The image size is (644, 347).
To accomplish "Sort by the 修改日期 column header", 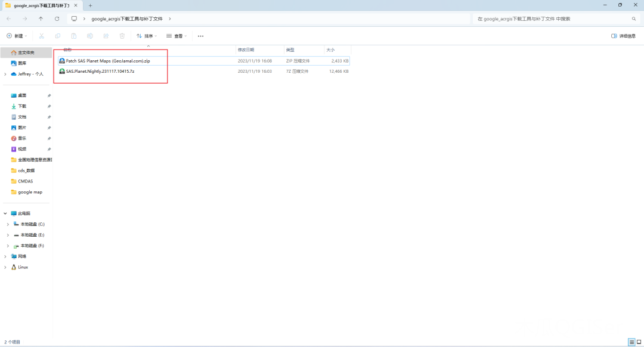I will (x=246, y=49).
